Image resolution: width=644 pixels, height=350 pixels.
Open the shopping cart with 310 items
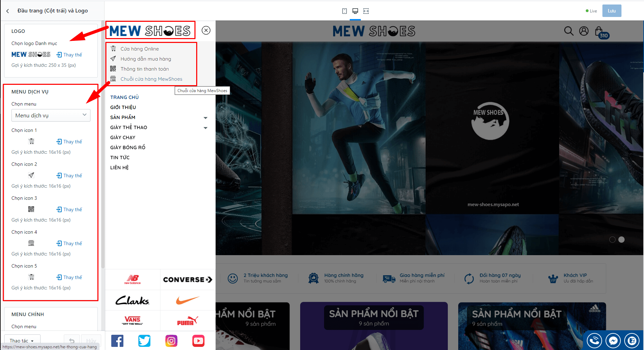click(x=602, y=33)
